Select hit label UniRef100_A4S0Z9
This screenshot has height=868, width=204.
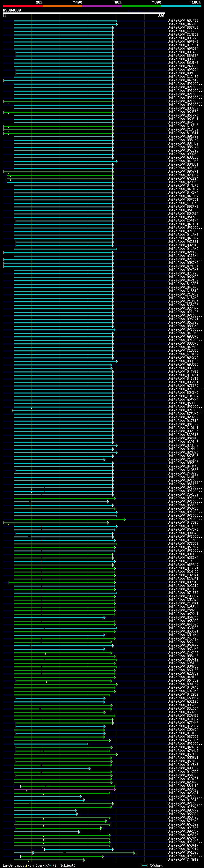click(183, 24)
